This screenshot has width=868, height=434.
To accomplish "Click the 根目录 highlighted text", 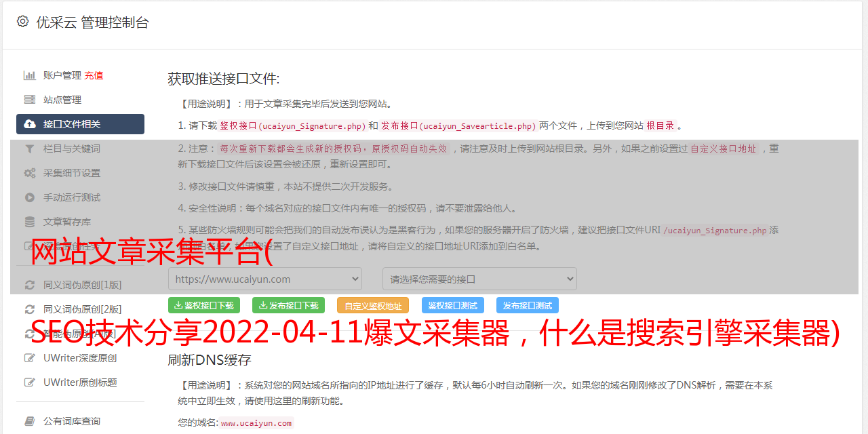I will [x=660, y=125].
